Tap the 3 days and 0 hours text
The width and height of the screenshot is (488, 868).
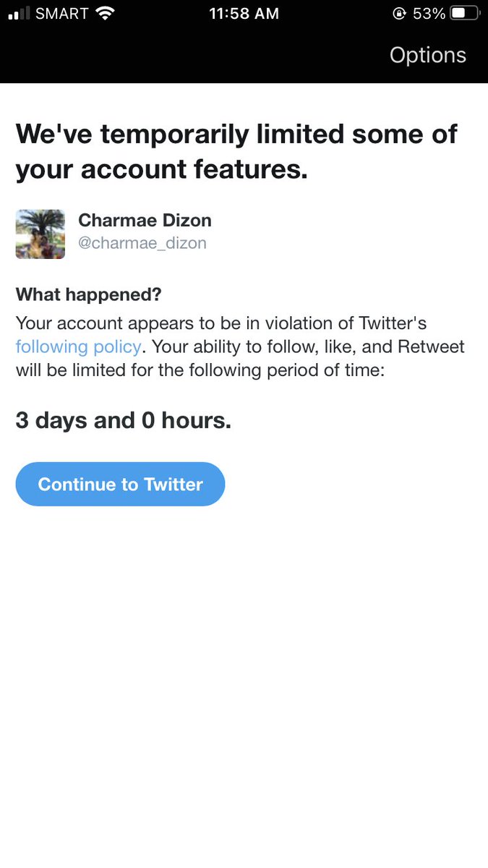tap(124, 420)
